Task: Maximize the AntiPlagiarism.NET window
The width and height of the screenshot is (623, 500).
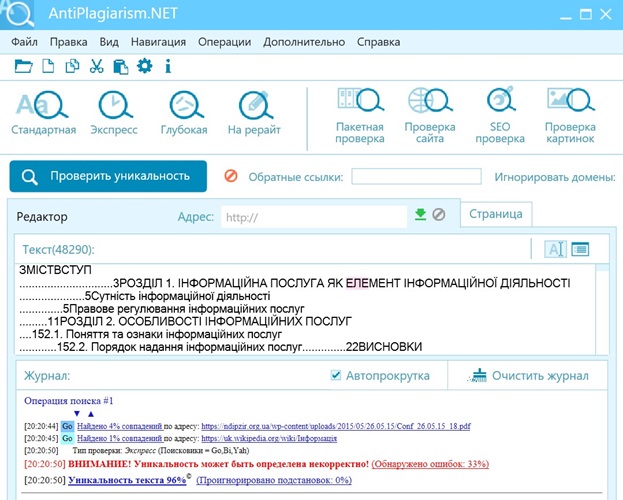Action: [x=586, y=15]
